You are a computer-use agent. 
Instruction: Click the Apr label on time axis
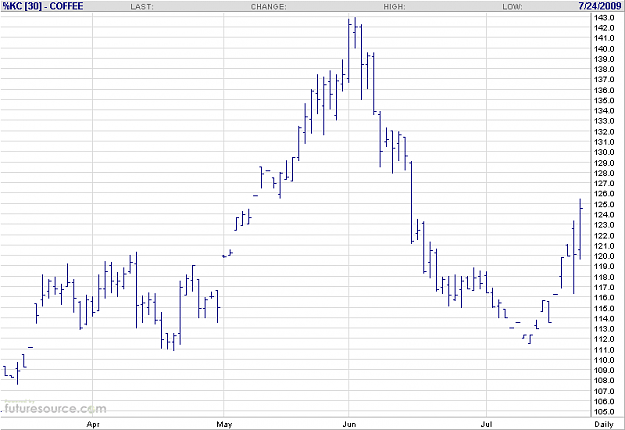click(93, 424)
